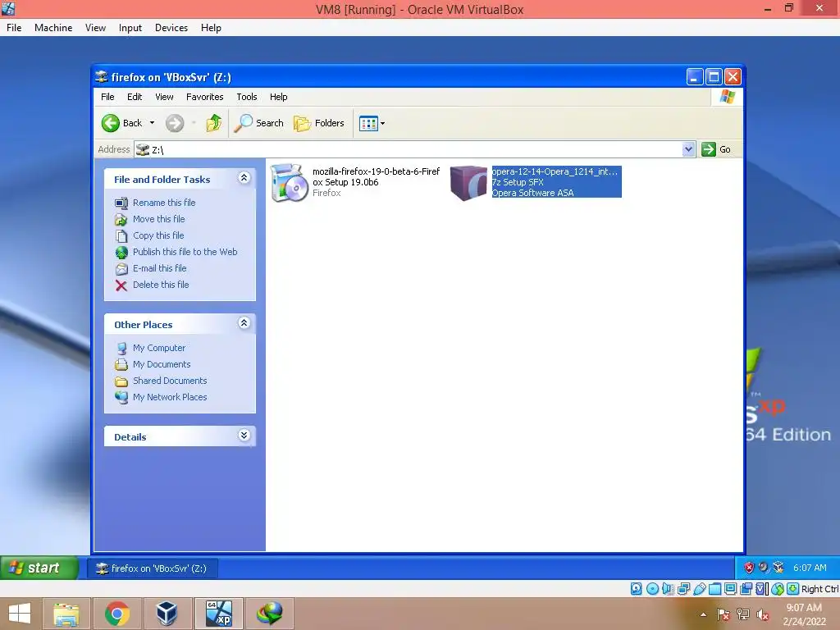Click Rename this file

point(164,203)
